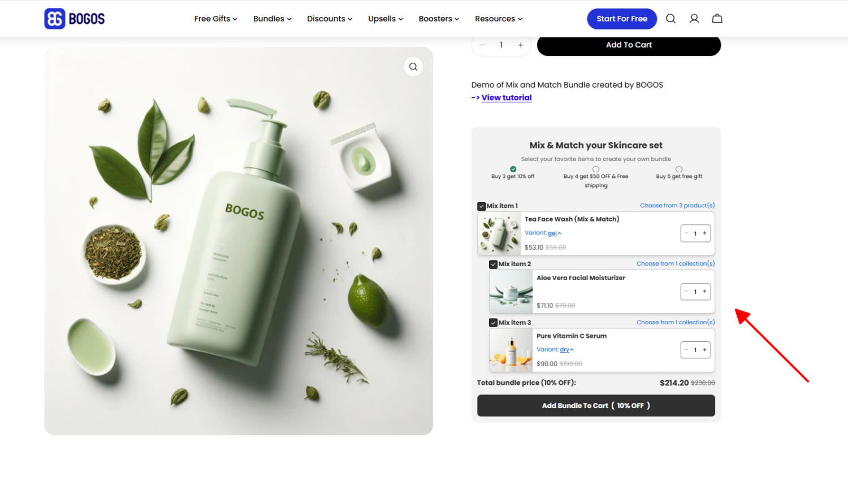This screenshot has width=848, height=504.
Task: Click the $214.20 total bundle price
Action: (x=674, y=383)
